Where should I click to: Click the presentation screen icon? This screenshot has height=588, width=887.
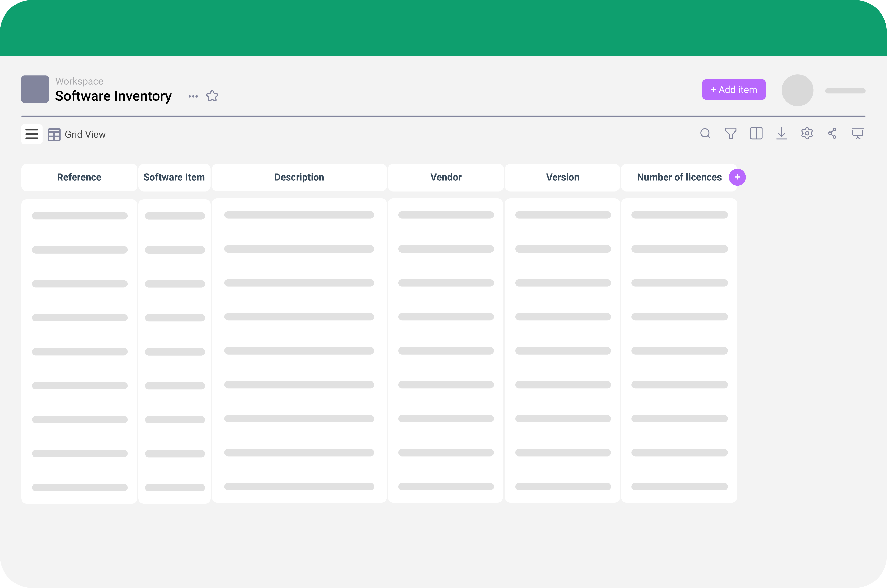tap(857, 134)
